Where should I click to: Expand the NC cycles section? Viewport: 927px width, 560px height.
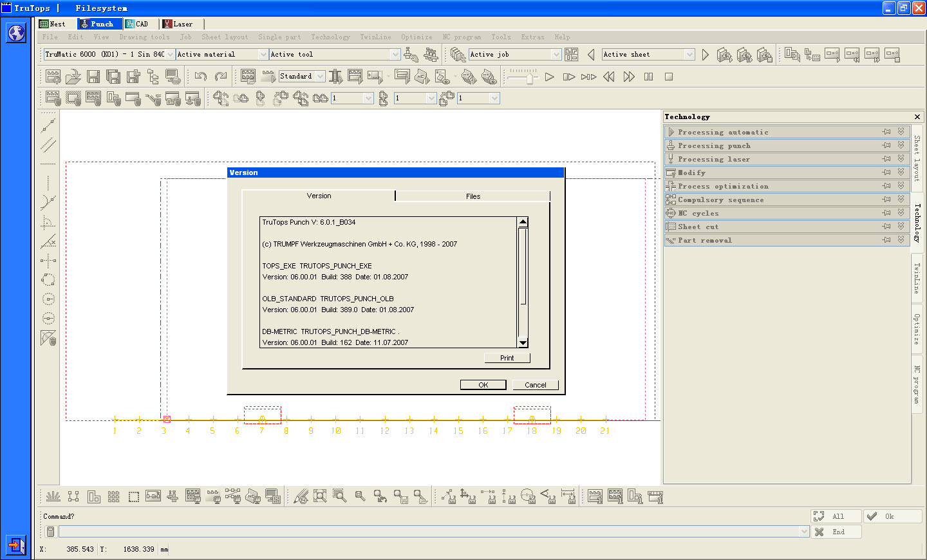click(901, 212)
